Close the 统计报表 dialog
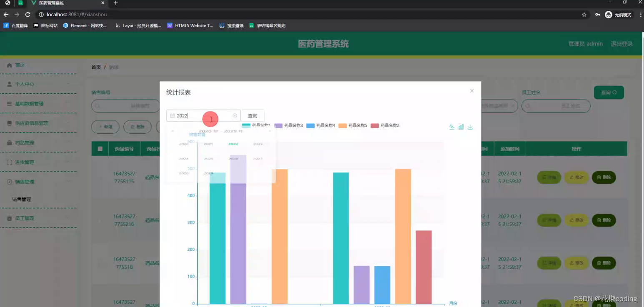Screen dimensions: 644x307 (x=472, y=91)
